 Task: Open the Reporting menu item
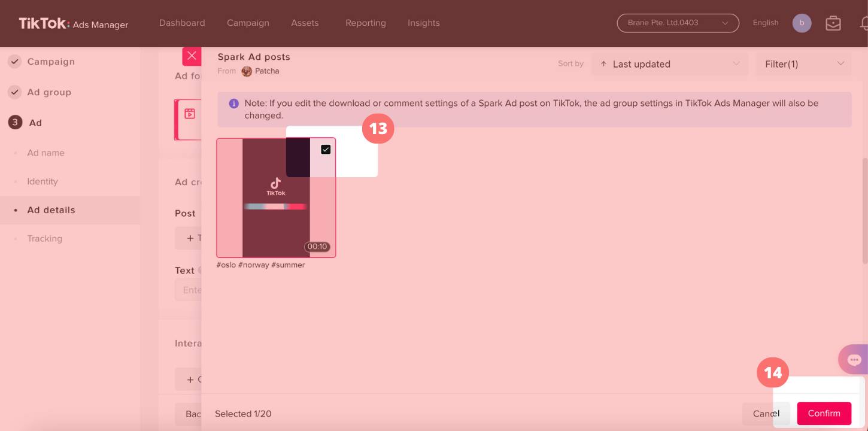[366, 23]
